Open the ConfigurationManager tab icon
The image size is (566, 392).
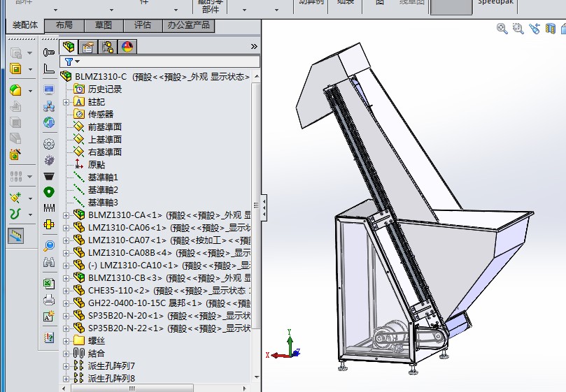click(x=107, y=47)
